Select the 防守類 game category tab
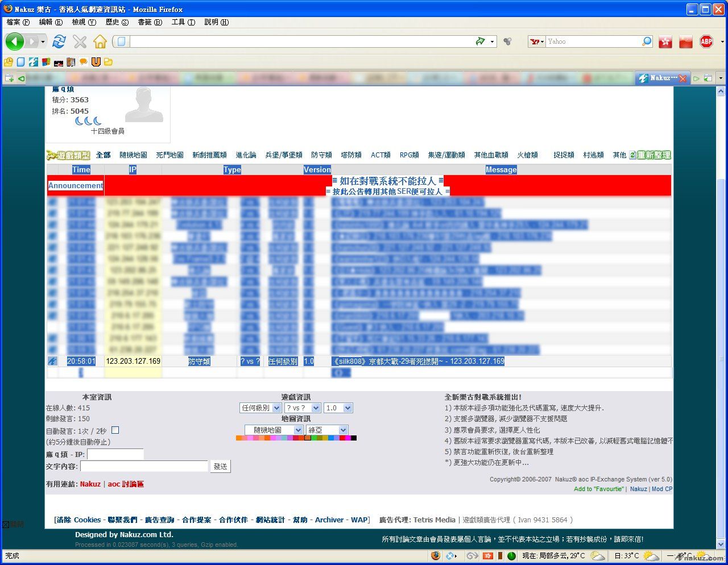The height and width of the screenshot is (565, 728). pyautogui.click(x=321, y=155)
